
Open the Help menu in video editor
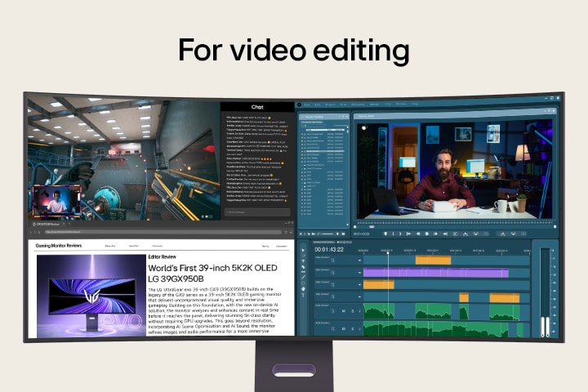pyautogui.click(x=415, y=104)
